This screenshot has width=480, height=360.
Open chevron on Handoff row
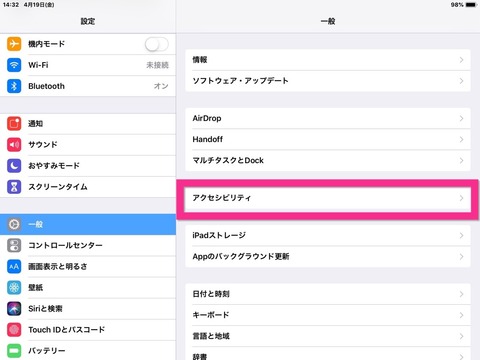461,139
